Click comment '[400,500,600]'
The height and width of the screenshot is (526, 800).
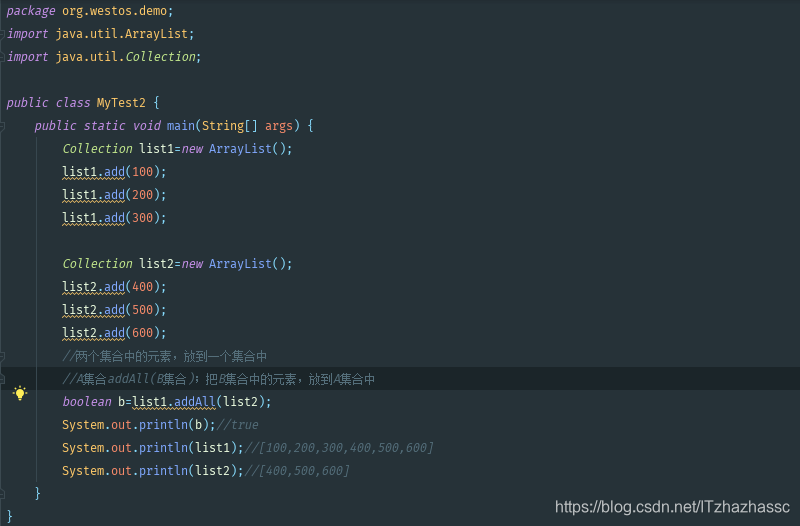304,471
